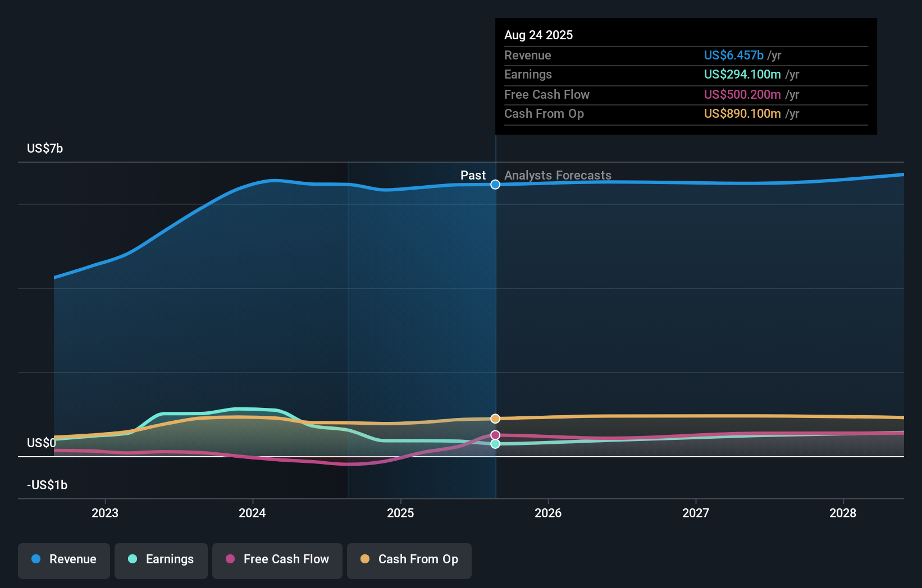Click the Past-Forecast divider line

[496, 309]
